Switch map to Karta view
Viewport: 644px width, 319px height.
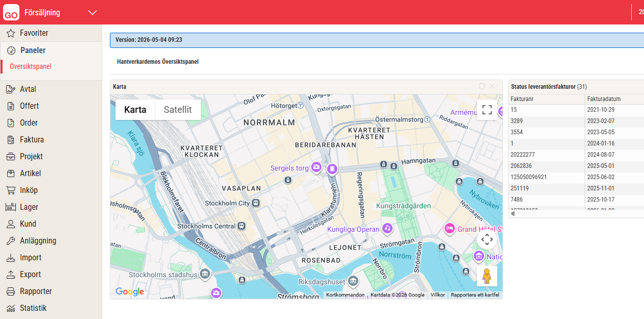click(x=135, y=110)
